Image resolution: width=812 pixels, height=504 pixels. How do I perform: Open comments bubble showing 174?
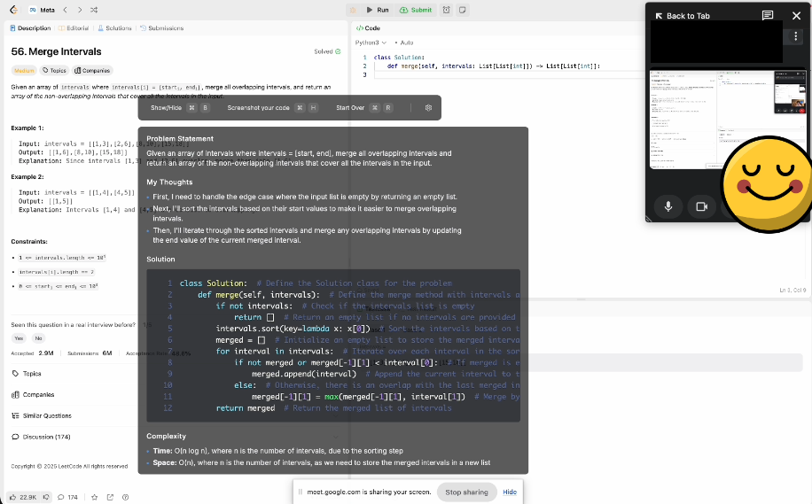[x=67, y=497]
